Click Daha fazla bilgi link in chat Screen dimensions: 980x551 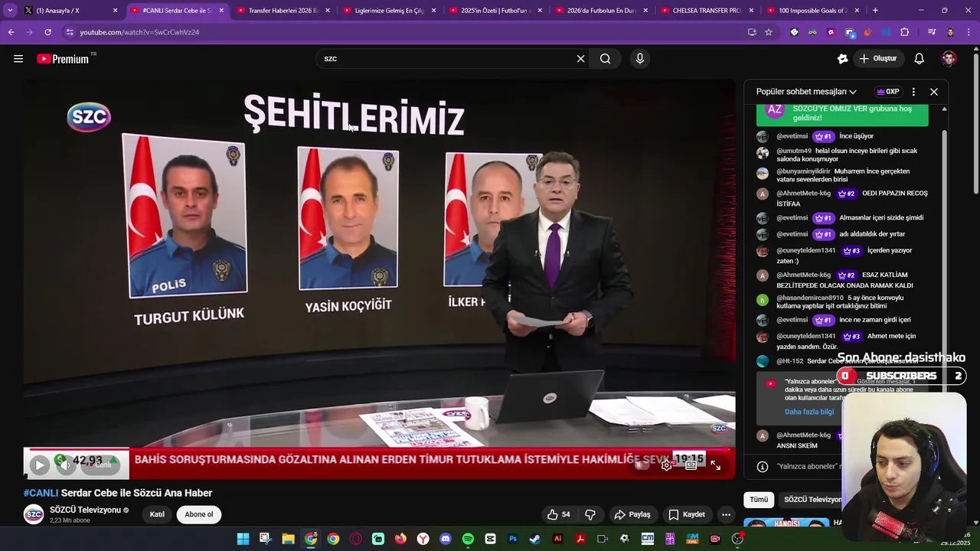pyautogui.click(x=809, y=412)
